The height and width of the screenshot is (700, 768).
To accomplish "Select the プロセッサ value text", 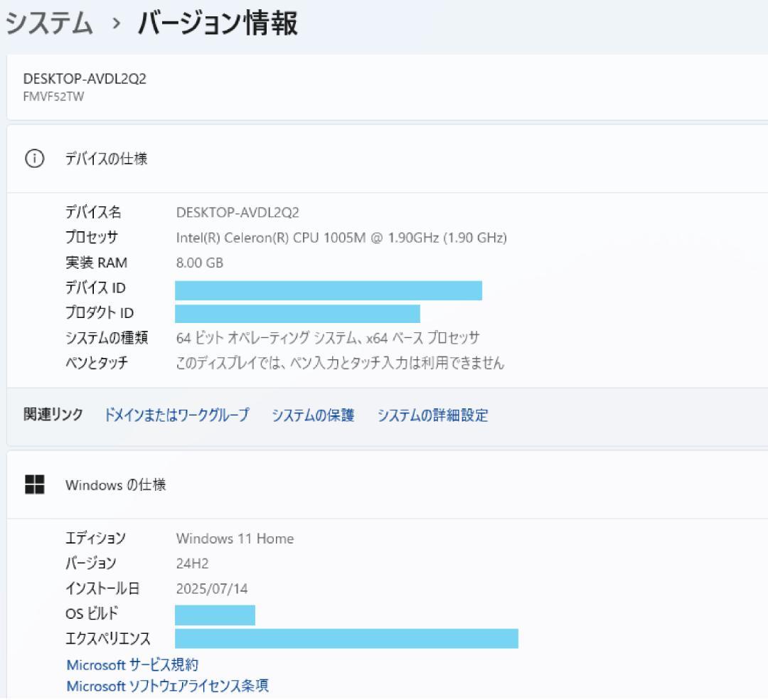I will [x=341, y=238].
